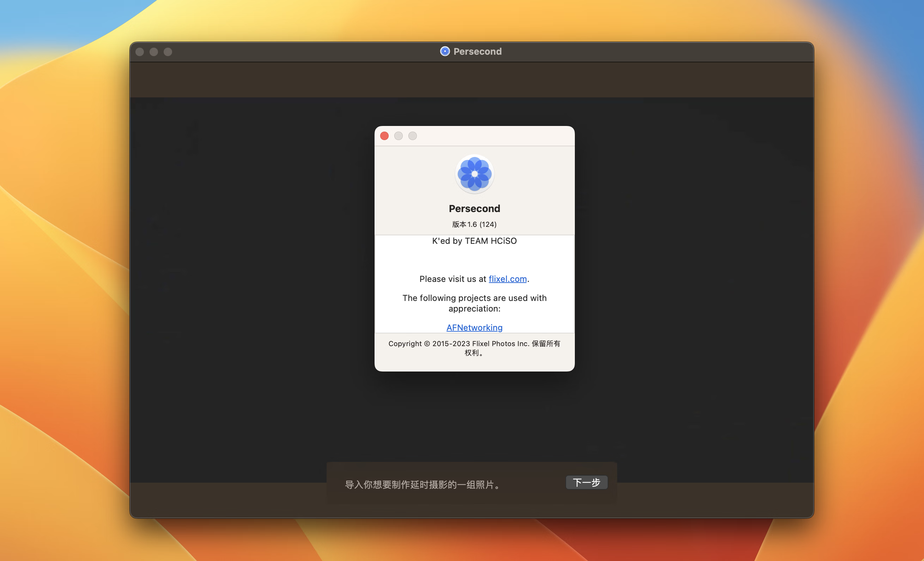Click the Copyright 2015-2023 Flixel Photos text
924x561 pixels.
click(474, 348)
